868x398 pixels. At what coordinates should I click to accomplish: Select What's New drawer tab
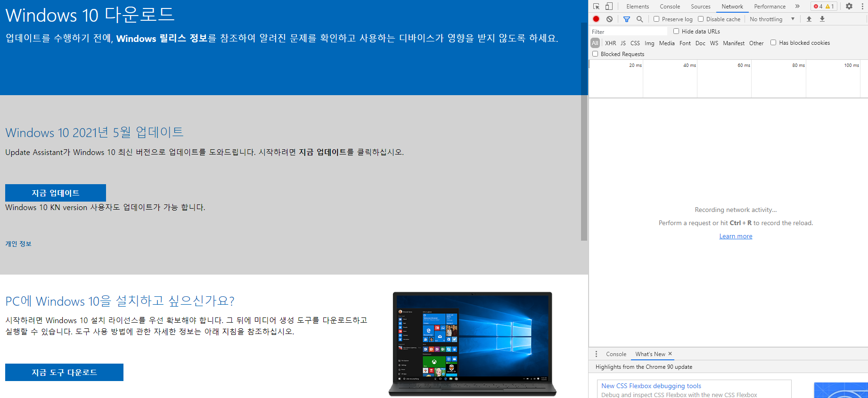click(x=650, y=354)
